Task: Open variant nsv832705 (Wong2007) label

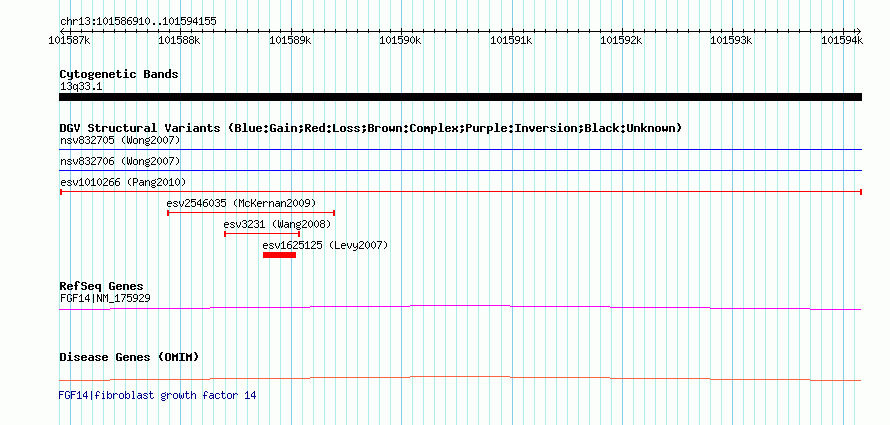Action: (120, 140)
